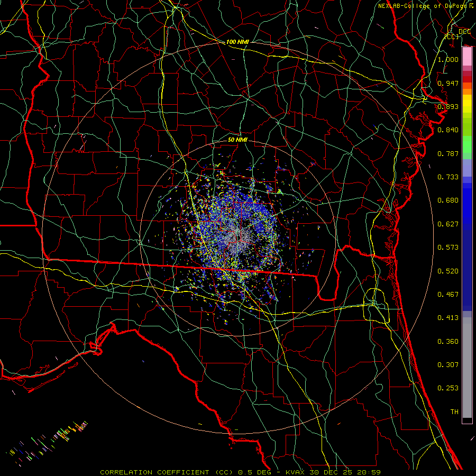This screenshot has width=476, height=476.
Task: Pick the dark navy swatch in the color bar
Action: click(x=467, y=270)
